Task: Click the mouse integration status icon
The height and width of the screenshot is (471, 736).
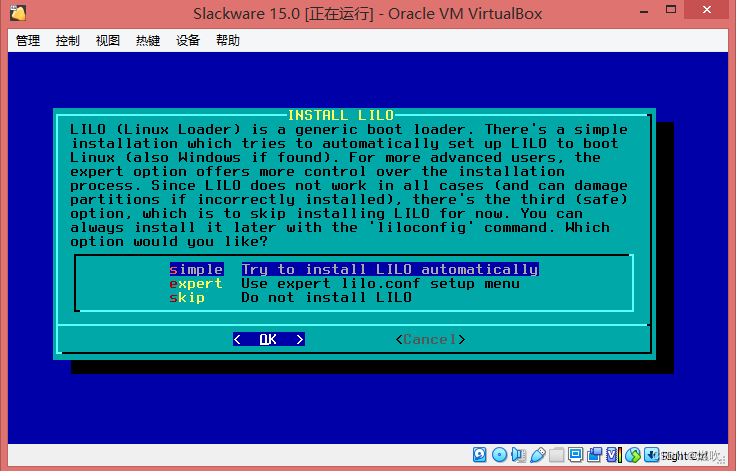Action: click(x=633, y=455)
